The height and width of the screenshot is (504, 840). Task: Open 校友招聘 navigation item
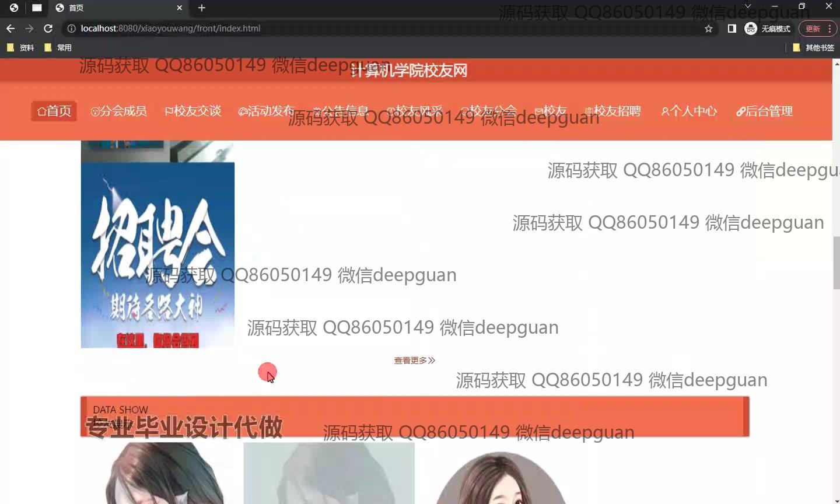click(613, 111)
